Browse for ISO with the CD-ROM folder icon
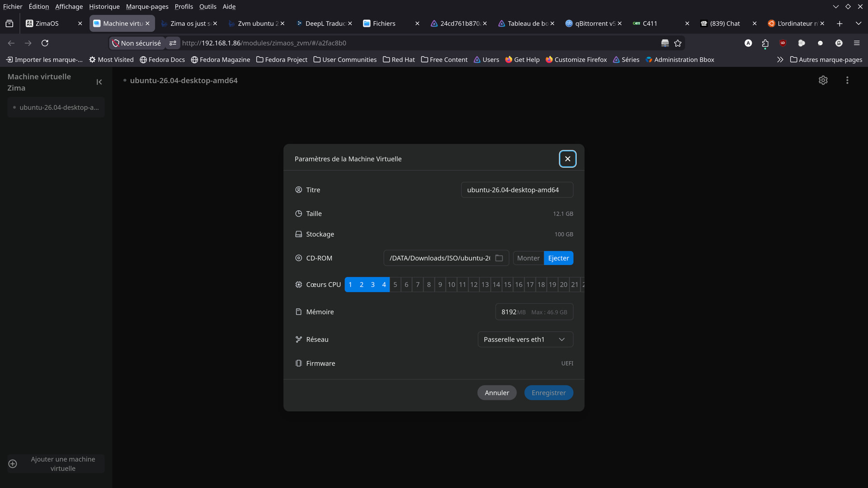Viewport: 868px width, 488px height. pyautogui.click(x=499, y=258)
